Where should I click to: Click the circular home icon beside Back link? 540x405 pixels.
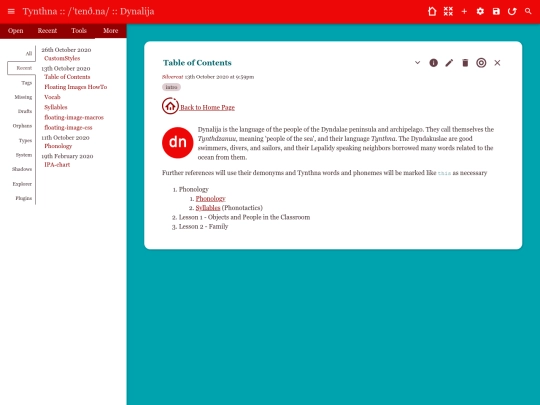pos(170,106)
